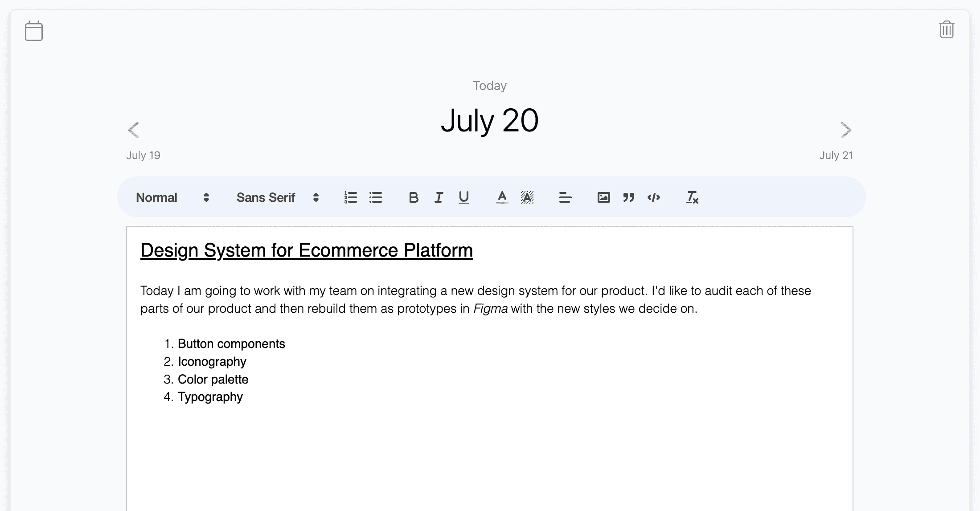Clear formatting with the Tx button

tap(692, 197)
